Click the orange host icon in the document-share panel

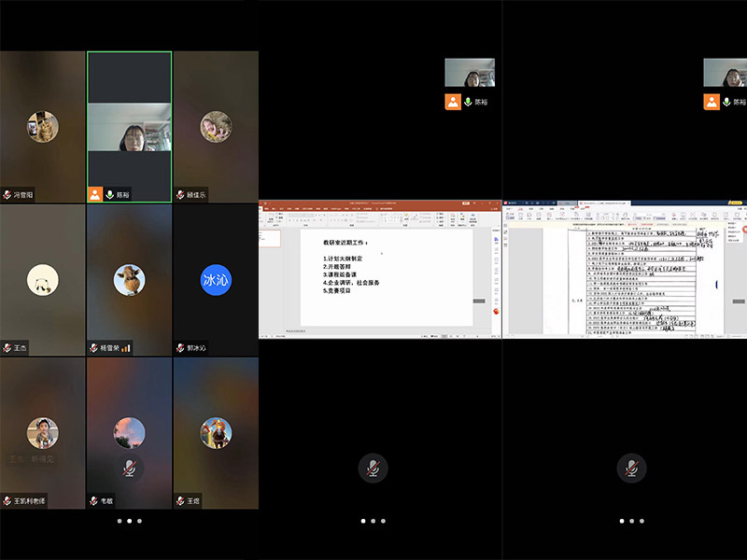[x=712, y=102]
